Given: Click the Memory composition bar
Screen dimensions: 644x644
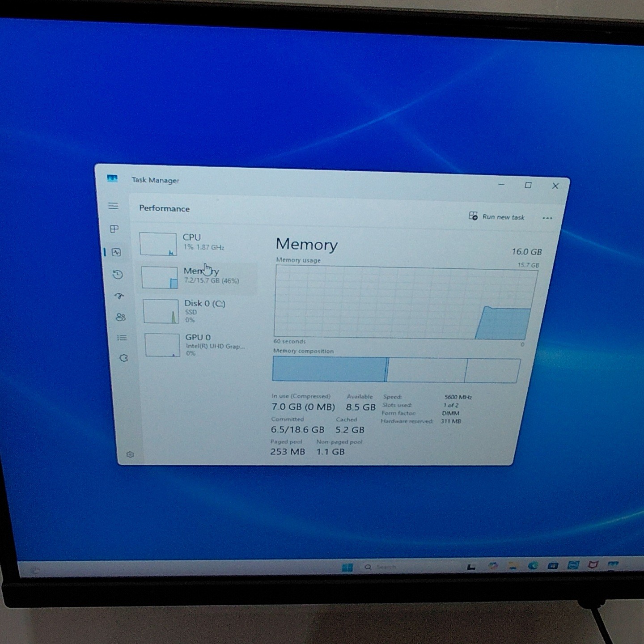Looking at the screenshot, I should point(396,370).
